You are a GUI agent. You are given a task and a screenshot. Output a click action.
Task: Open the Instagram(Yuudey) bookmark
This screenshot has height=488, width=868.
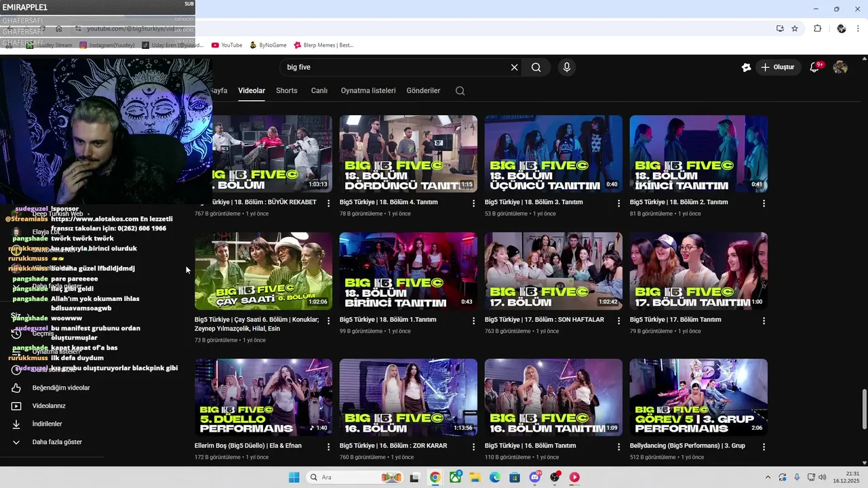(106, 45)
